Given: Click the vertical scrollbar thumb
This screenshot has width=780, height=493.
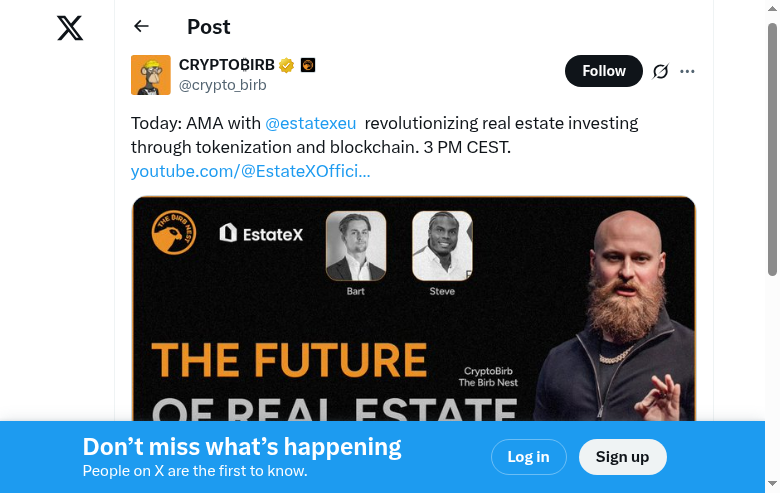Looking at the screenshot, I should 772,150.
